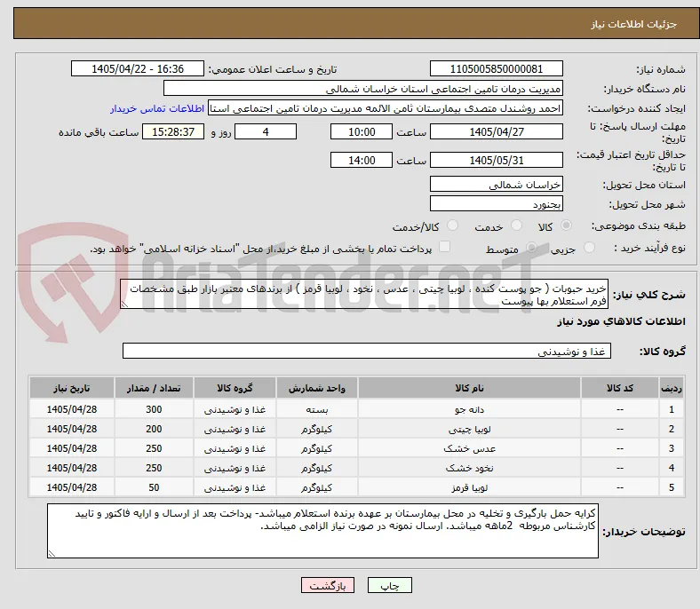Select the جزیی purchase type radio
Screen dimensions: 700x609
click(x=589, y=247)
